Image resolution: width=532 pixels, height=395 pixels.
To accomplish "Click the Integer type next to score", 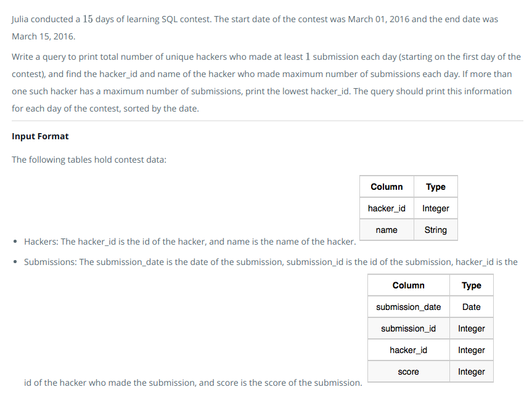I will click(471, 372).
